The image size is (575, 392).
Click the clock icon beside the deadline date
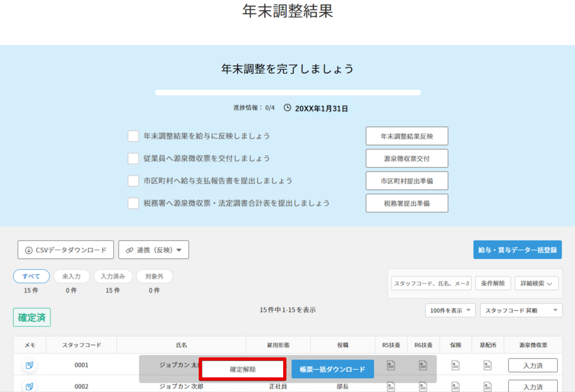point(287,108)
